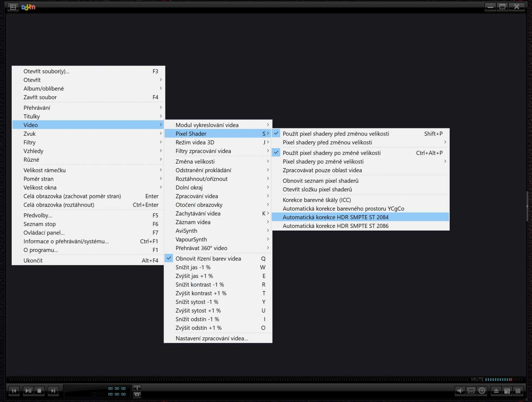Viewport: 532px width, 402px height.
Task: Expand 'Pixel shadery před změnou velikosti' submenu
Action: click(360, 142)
